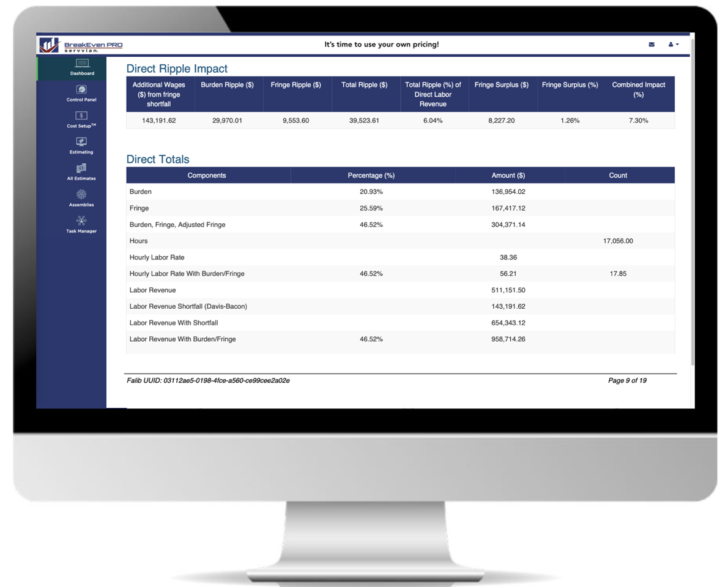This screenshot has height=587, width=728.
Task: Select the Count column header
Action: (618, 175)
